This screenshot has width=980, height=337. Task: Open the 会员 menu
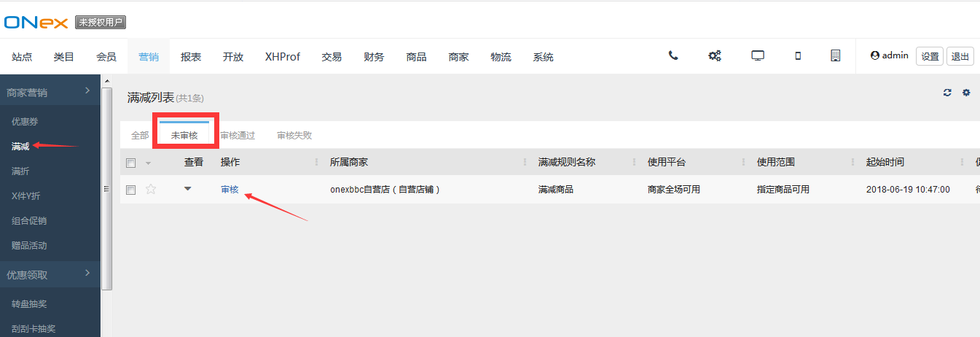pos(106,57)
